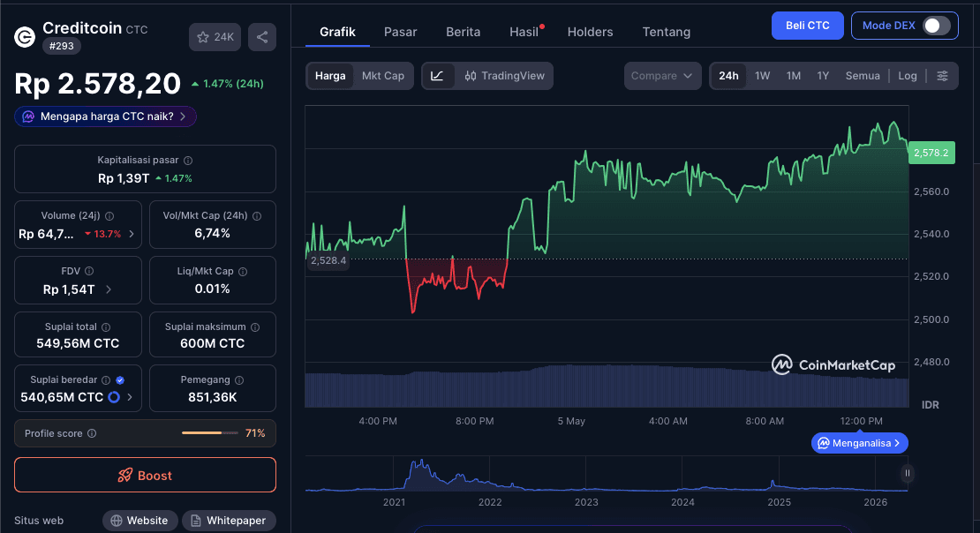Click the globe icon on Website

pos(117,521)
